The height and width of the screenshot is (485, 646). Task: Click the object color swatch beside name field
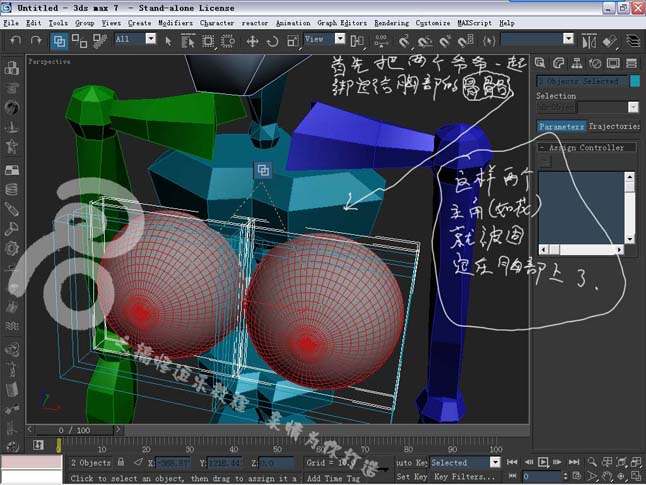(x=635, y=81)
